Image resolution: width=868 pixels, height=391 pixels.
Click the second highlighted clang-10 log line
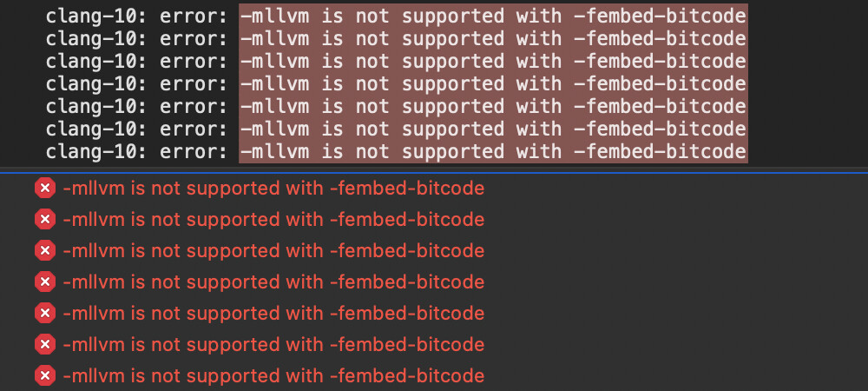[x=492, y=38]
